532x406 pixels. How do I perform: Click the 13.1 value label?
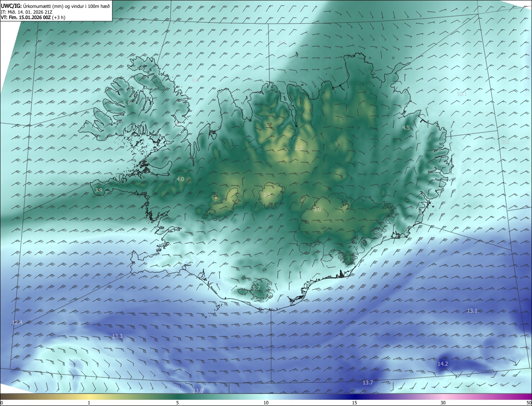pyautogui.click(x=472, y=311)
